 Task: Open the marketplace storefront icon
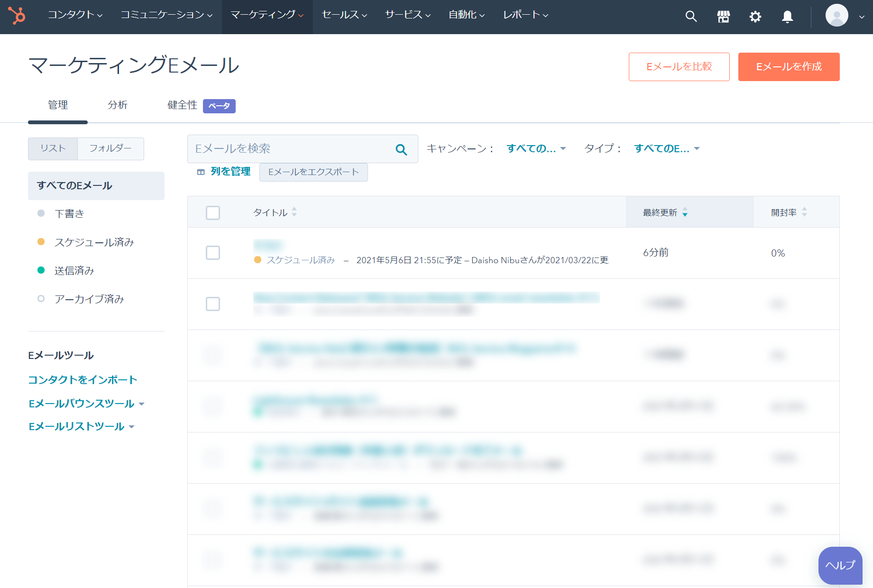click(723, 17)
